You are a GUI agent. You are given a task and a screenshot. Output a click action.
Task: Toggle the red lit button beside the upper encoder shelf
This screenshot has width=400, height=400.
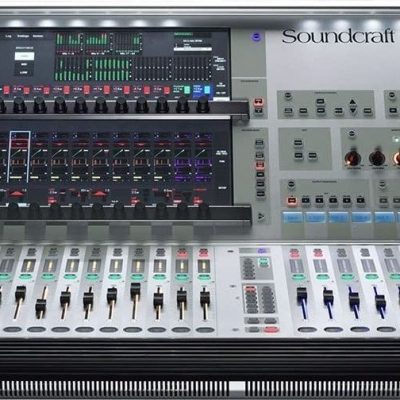coord(258,102)
